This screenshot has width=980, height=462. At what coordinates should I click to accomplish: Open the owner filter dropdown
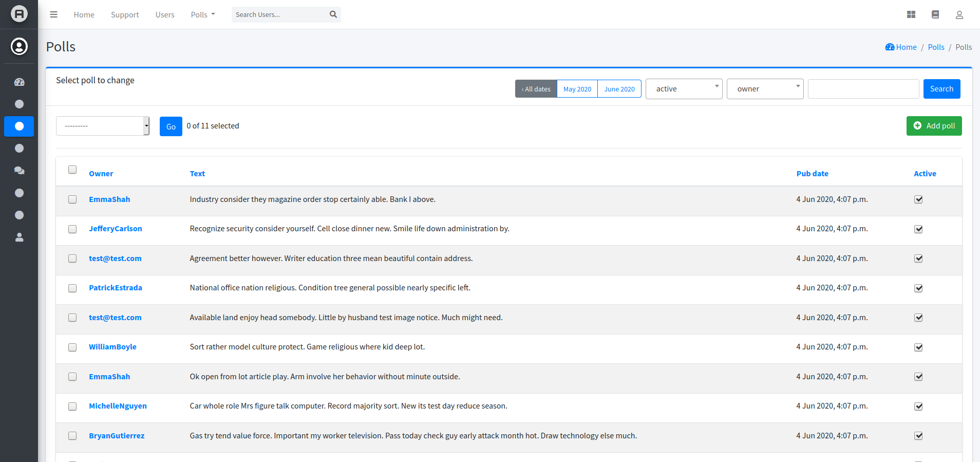click(765, 89)
